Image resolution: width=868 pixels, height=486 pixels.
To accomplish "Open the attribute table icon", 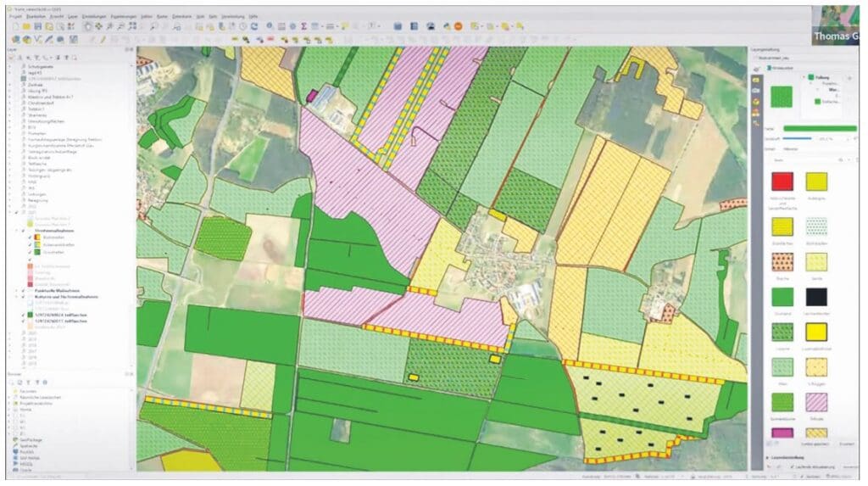I will click(281, 26).
